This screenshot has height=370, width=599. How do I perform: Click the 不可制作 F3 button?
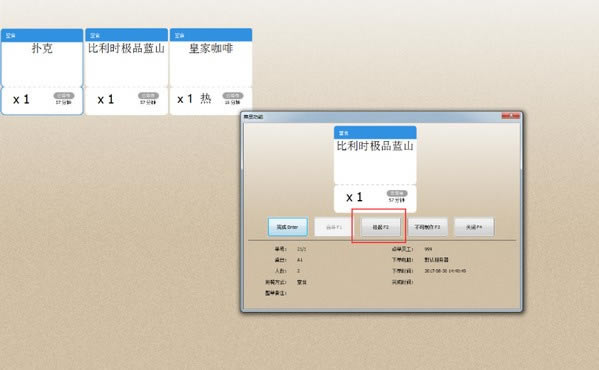[427, 227]
